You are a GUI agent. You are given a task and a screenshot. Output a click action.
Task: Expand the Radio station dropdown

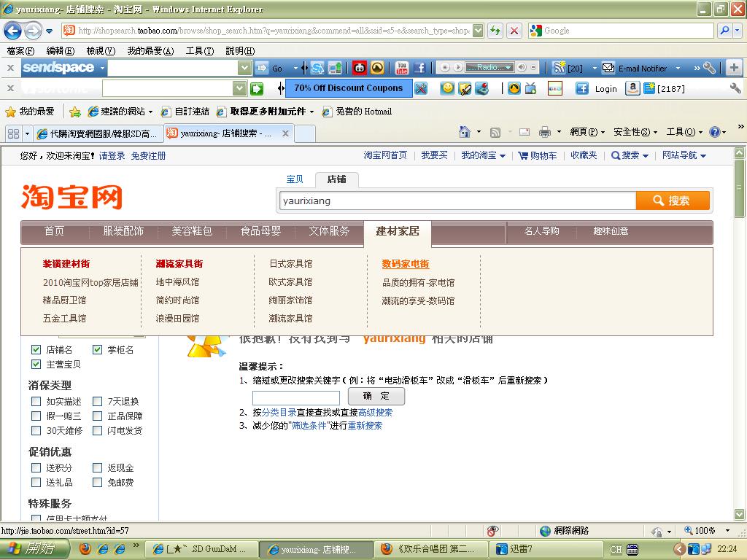[x=508, y=68]
